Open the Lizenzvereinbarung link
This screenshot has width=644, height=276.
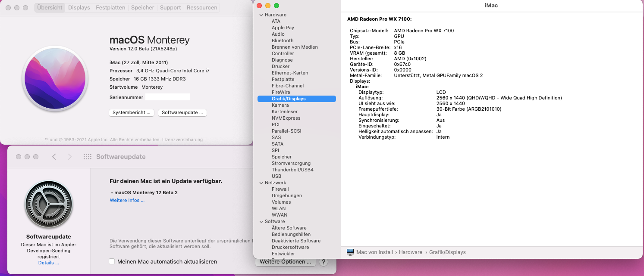(x=182, y=140)
